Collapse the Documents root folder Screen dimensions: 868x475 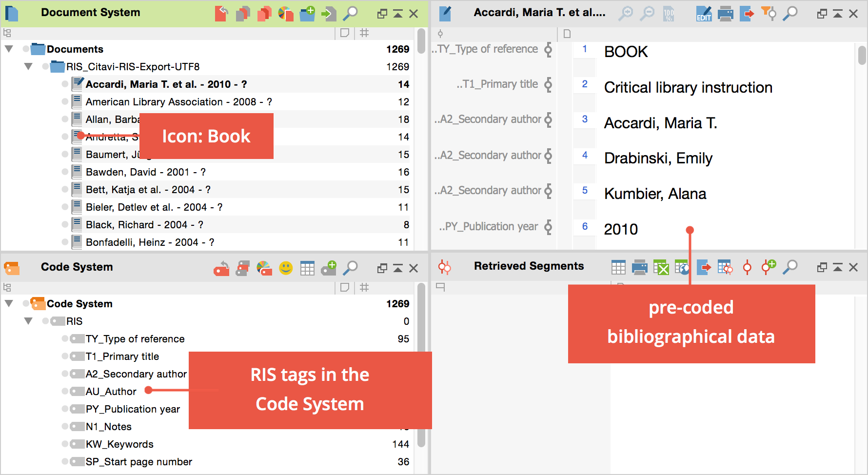coord(9,49)
